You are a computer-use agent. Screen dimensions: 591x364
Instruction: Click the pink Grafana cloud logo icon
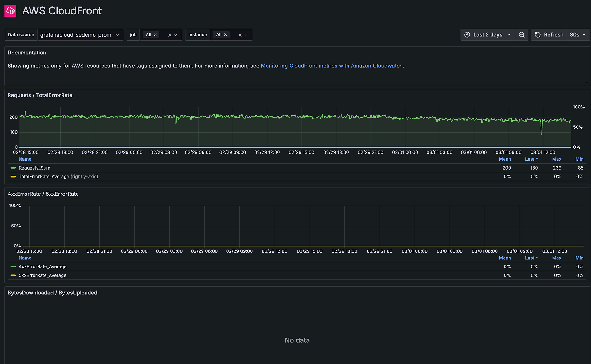click(10, 10)
